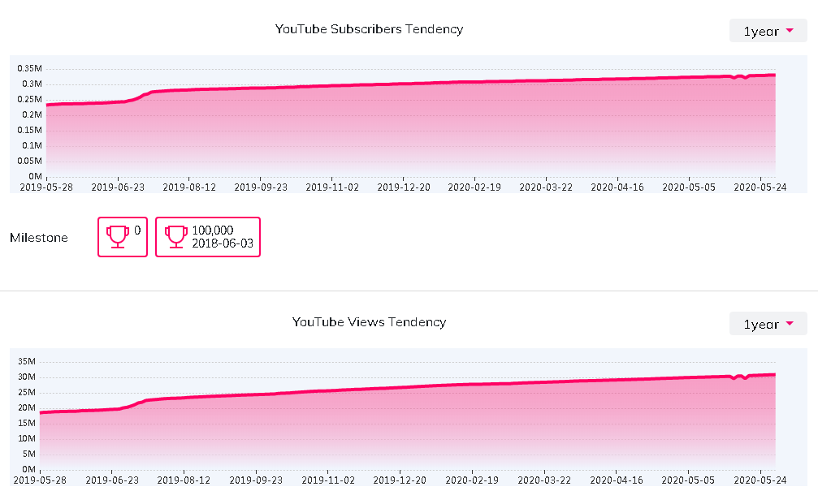Expand the Views Tendency 1year dropdown
818x504 pixels.
pos(768,325)
